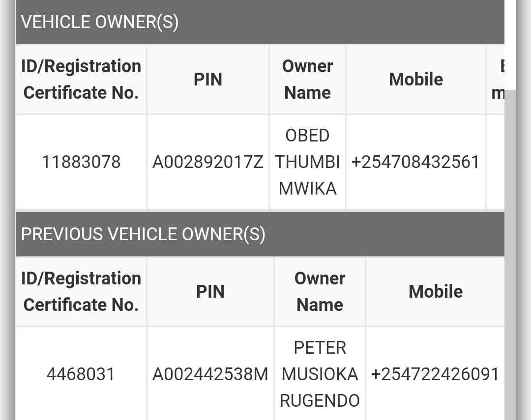Click Mobile header in current owners table
Image resolution: width=531 pixels, height=420 pixels.
415,80
